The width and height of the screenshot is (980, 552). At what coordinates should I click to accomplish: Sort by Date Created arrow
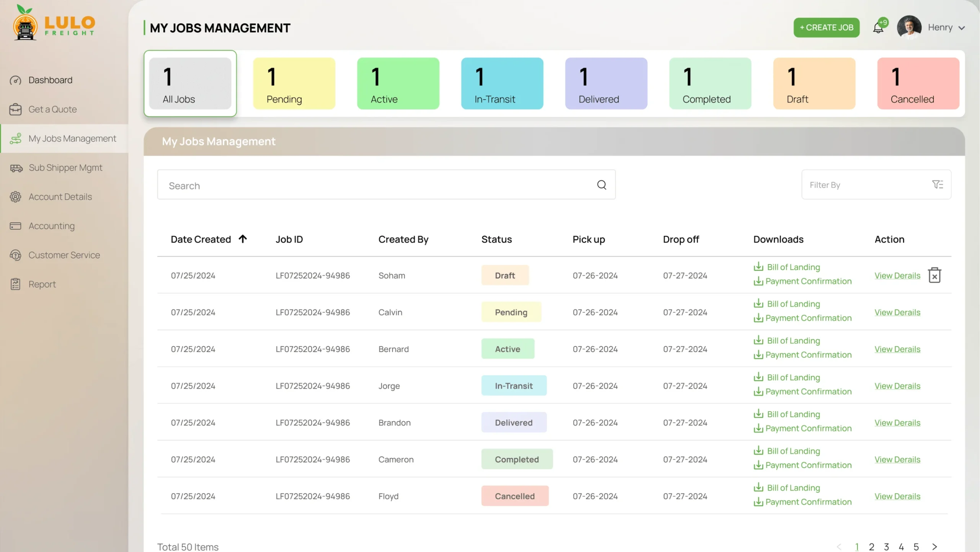(x=243, y=239)
